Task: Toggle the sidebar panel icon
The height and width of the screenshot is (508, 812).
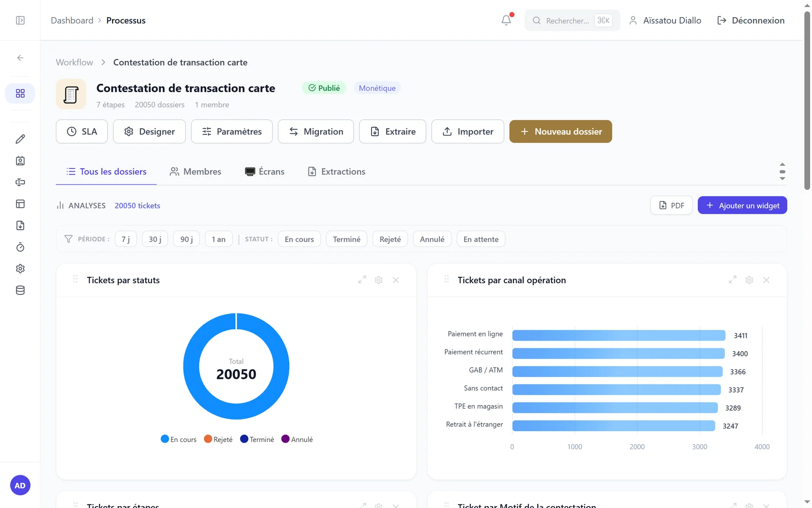Action: click(x=20, y=20)
